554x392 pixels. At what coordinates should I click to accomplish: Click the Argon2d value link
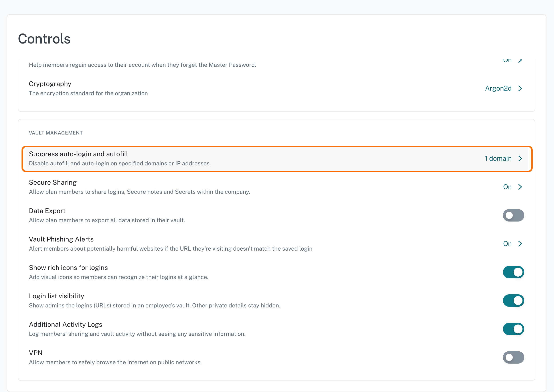coord(498,88)
